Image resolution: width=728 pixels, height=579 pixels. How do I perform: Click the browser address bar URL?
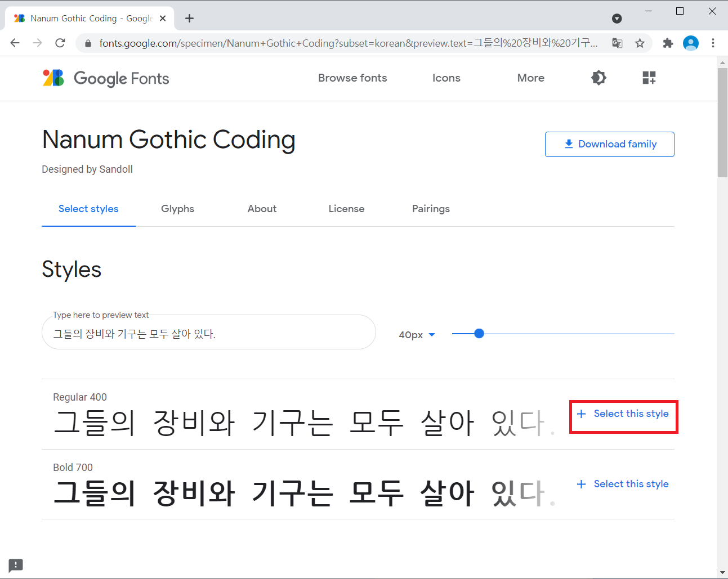tap(349, 43)
